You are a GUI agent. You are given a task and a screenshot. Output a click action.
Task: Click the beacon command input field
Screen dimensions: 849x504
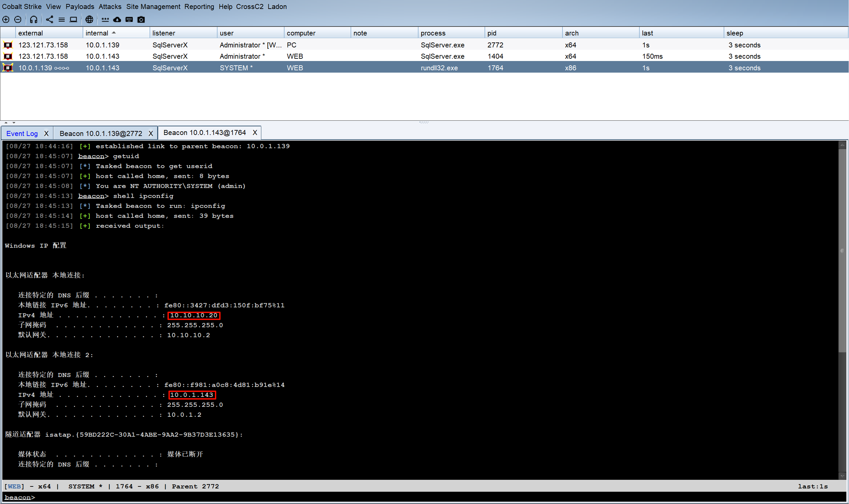(x=408, y=498)
